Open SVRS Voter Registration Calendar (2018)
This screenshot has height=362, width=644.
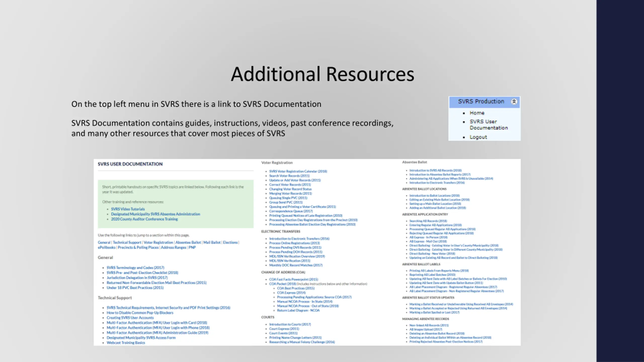tap(298, 171)
